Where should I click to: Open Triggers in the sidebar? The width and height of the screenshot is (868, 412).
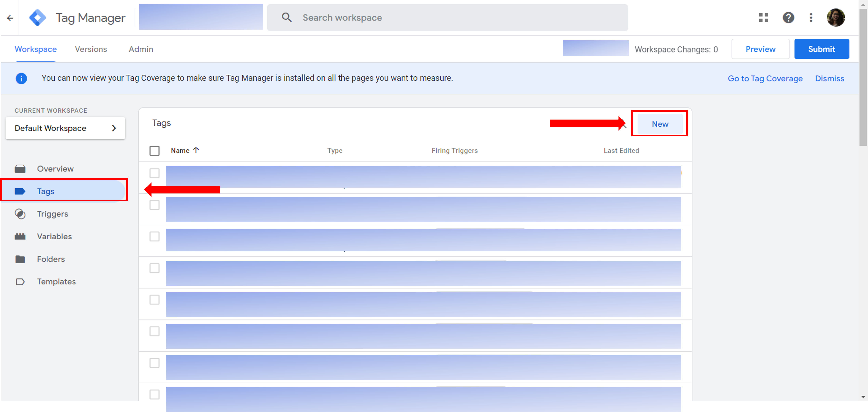point(53,214)
